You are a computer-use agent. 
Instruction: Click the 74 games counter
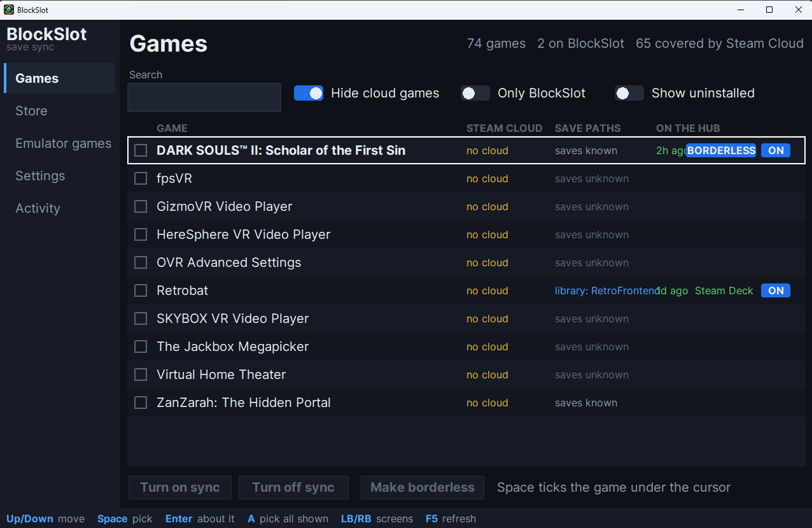point(496,43)
